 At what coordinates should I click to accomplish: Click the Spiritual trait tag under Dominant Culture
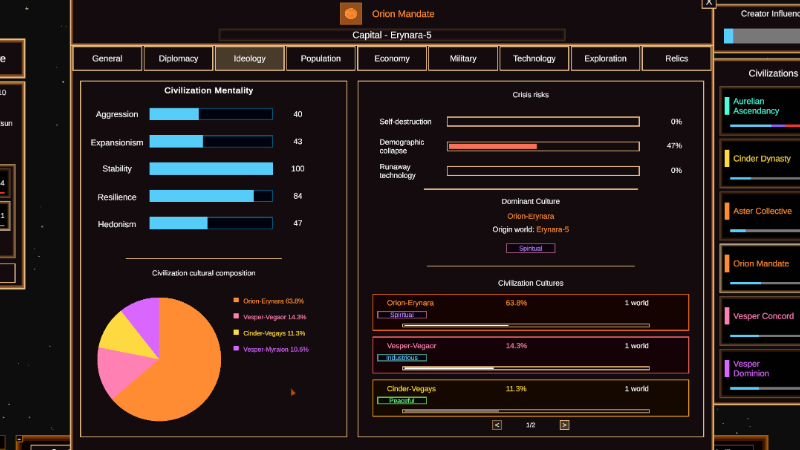click(x=531, y=248)
